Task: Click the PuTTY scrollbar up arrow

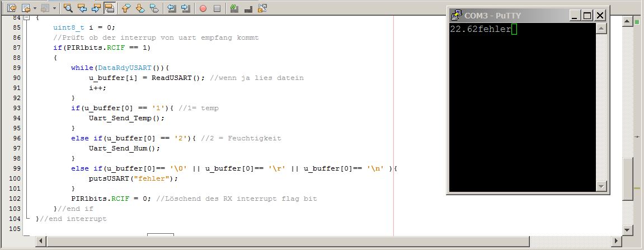Action: 601,29
